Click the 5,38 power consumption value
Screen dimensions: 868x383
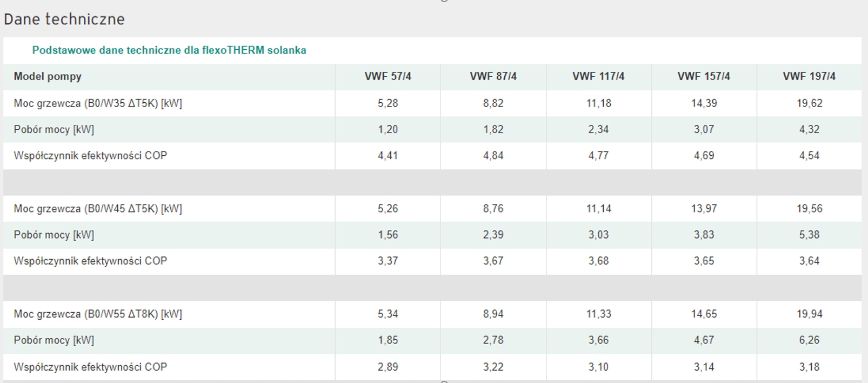[x=809, y=235]
